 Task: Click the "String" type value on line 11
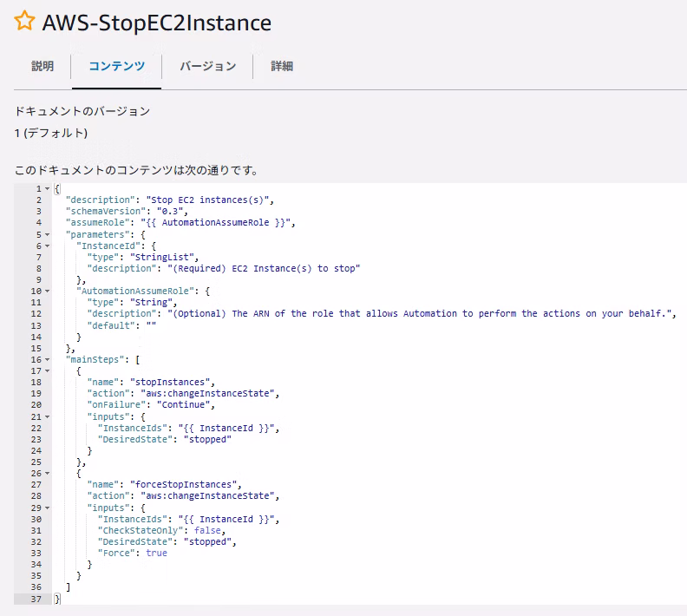click(151, 302)
